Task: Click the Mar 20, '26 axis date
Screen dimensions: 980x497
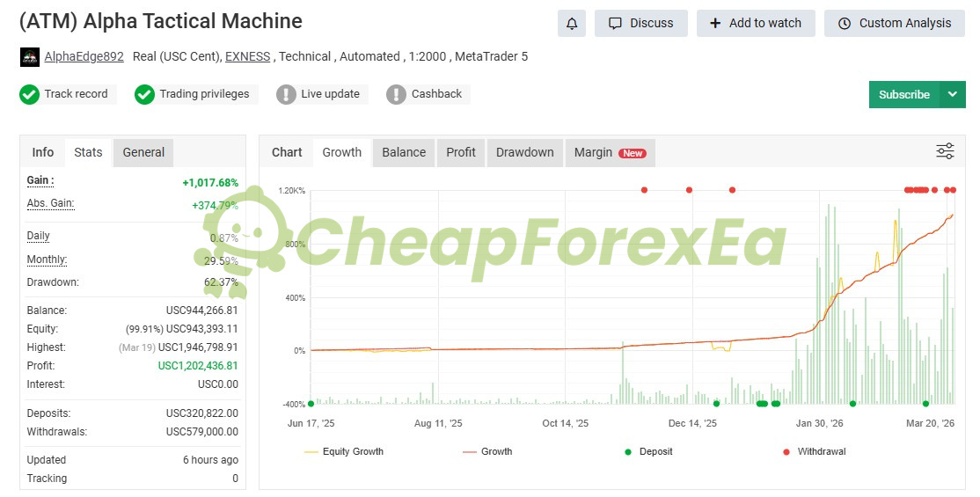Action: click(x=930, y=423)
